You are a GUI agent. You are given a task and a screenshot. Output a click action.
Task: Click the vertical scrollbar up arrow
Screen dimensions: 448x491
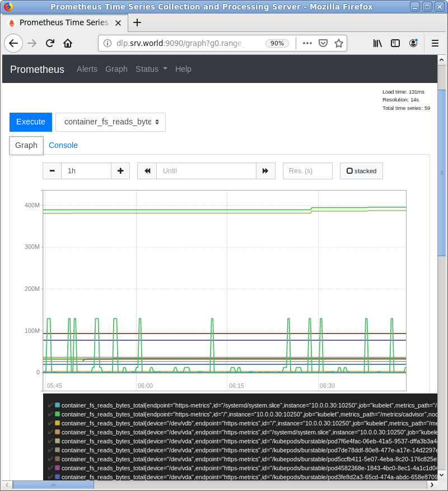441,60
